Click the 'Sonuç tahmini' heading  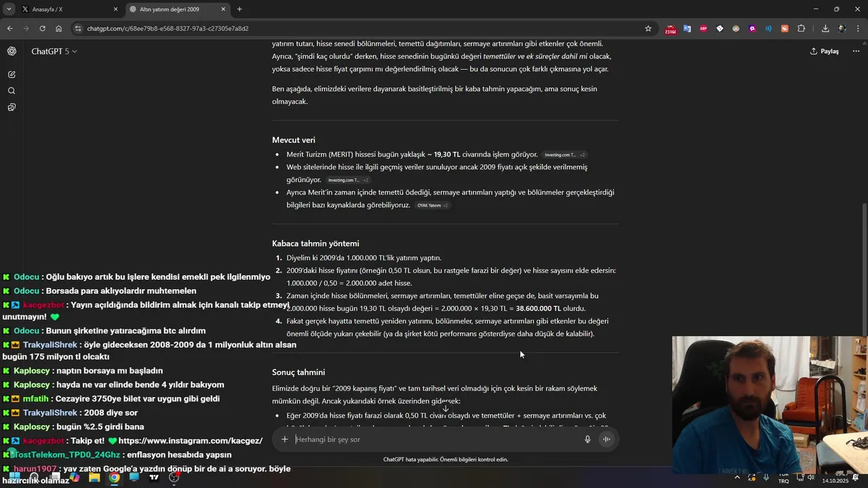[298, 372]
